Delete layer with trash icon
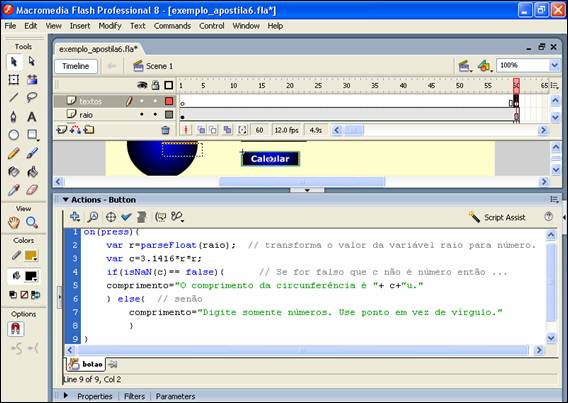This screenshot has width=568, height=403. pos(165,130)
